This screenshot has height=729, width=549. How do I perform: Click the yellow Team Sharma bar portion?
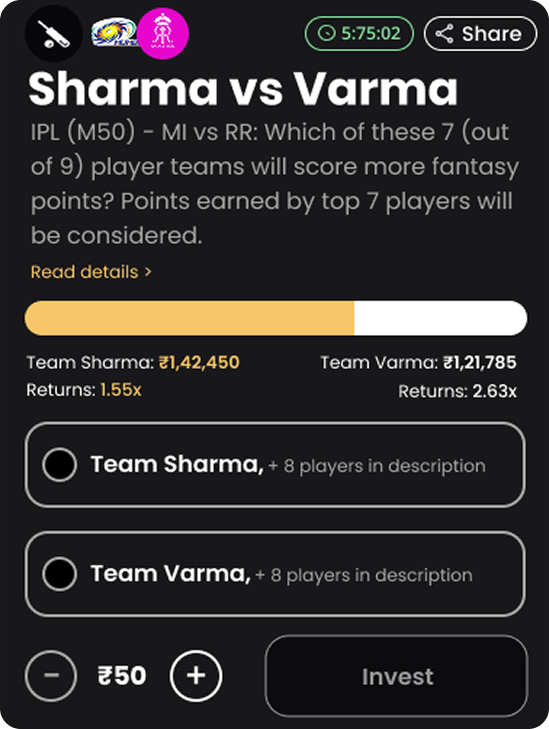coord(190,318)
